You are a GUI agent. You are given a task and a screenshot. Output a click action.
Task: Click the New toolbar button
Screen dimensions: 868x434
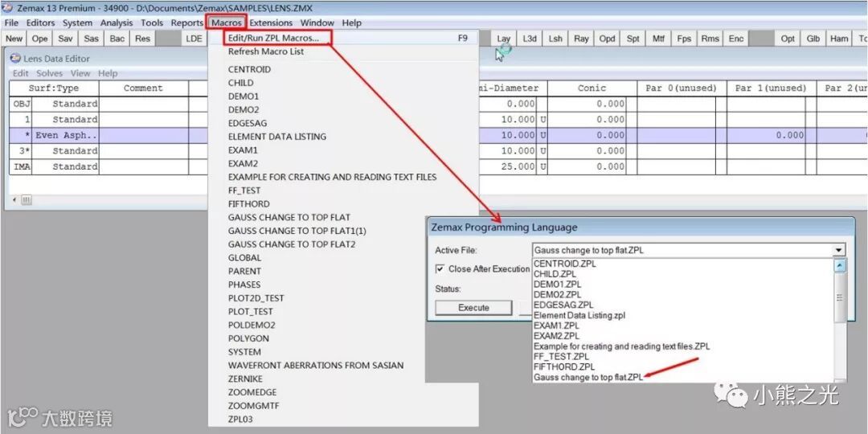14,39
